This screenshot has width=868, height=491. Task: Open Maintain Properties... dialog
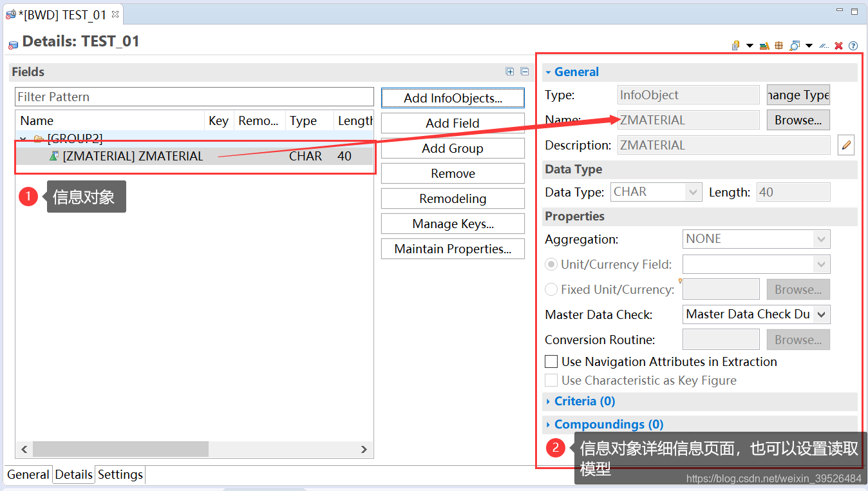[x=453, y=249]
